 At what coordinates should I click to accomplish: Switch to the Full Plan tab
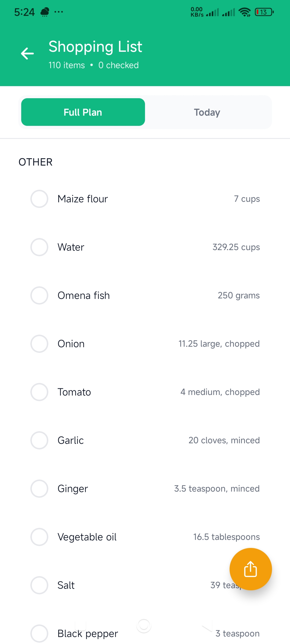click(x=83, y=112)
